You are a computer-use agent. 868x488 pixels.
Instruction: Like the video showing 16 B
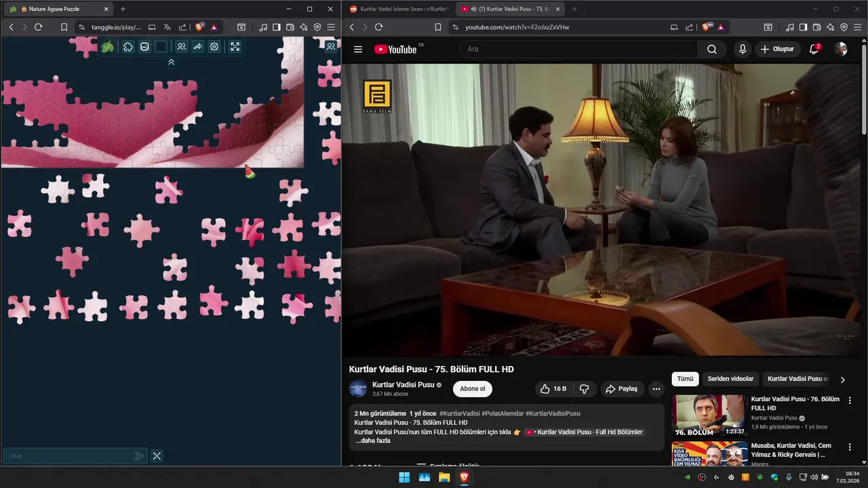pyautogui.click(x=553, y=389)
